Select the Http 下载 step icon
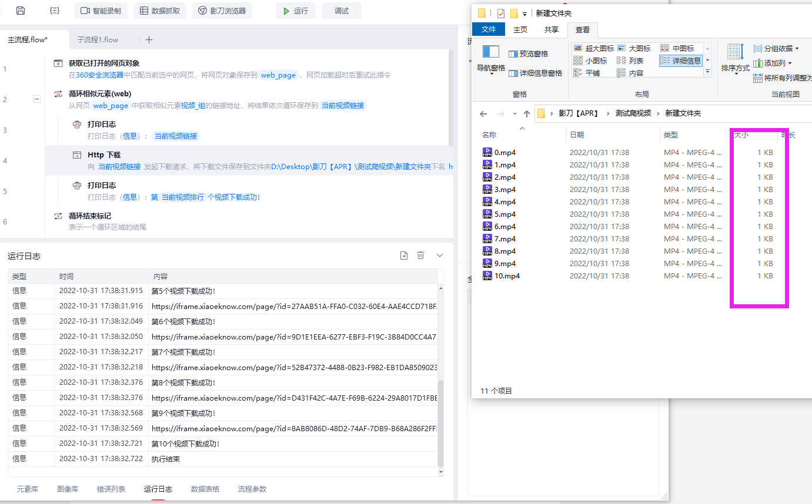The width and height of the screenshot is (812, 504). [77, 155]
